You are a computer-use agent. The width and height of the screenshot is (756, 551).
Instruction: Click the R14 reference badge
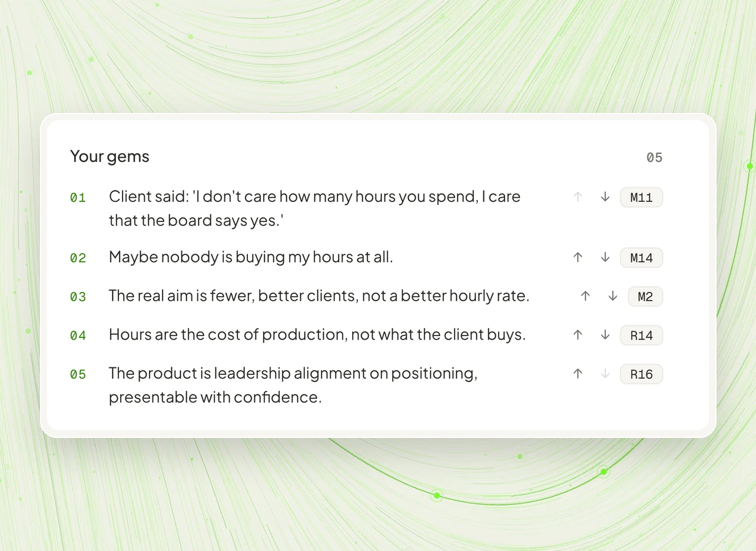click(641, 336)
